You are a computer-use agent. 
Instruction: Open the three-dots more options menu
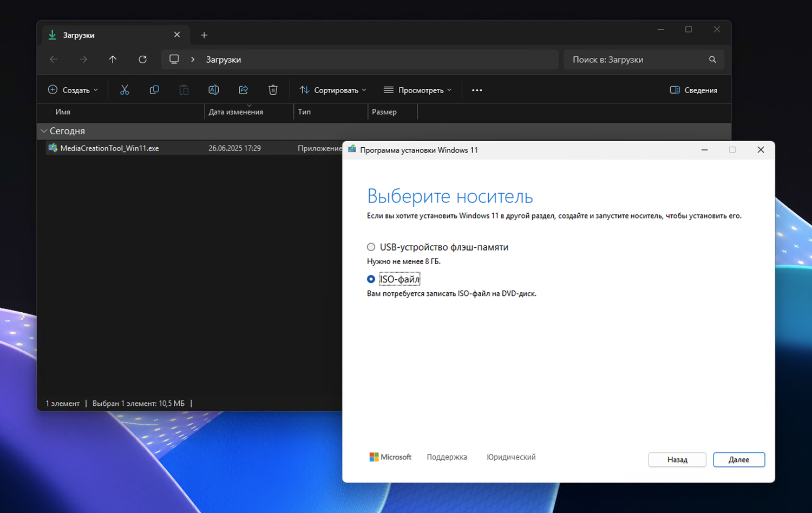coord(477,90)
